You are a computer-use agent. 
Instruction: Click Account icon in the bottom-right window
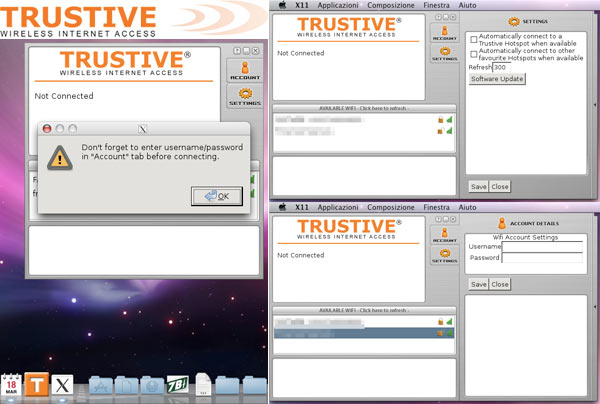[443, 237]
